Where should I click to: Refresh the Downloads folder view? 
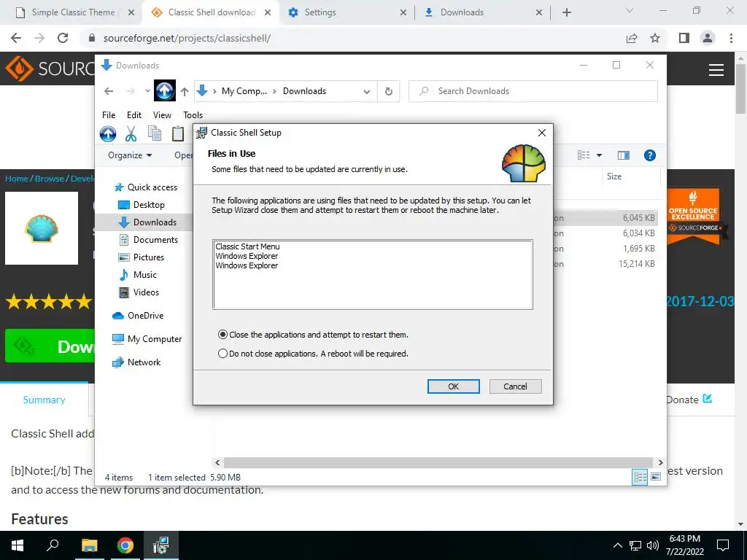[389, 91]
